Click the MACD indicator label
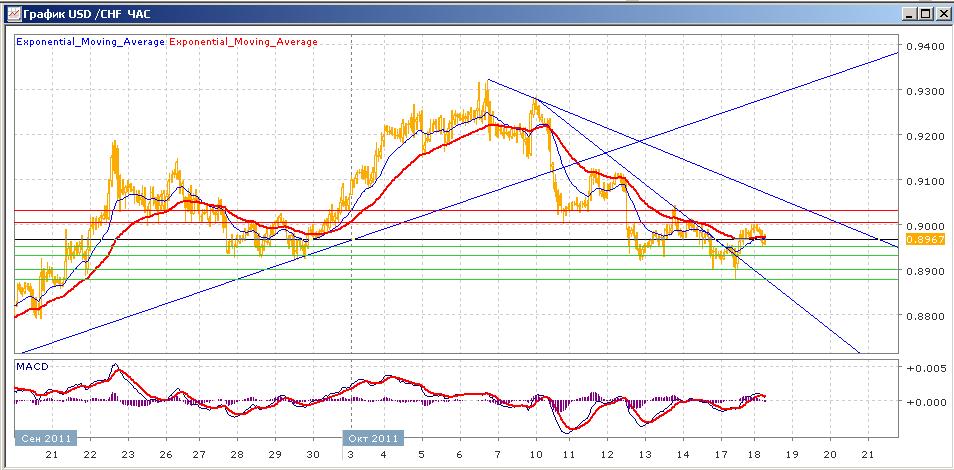The width and height of the screenshot is (954, 470). [32, 367]
